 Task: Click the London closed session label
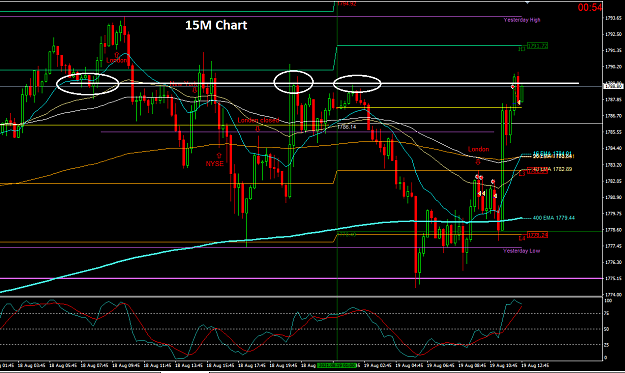point(258,120)
